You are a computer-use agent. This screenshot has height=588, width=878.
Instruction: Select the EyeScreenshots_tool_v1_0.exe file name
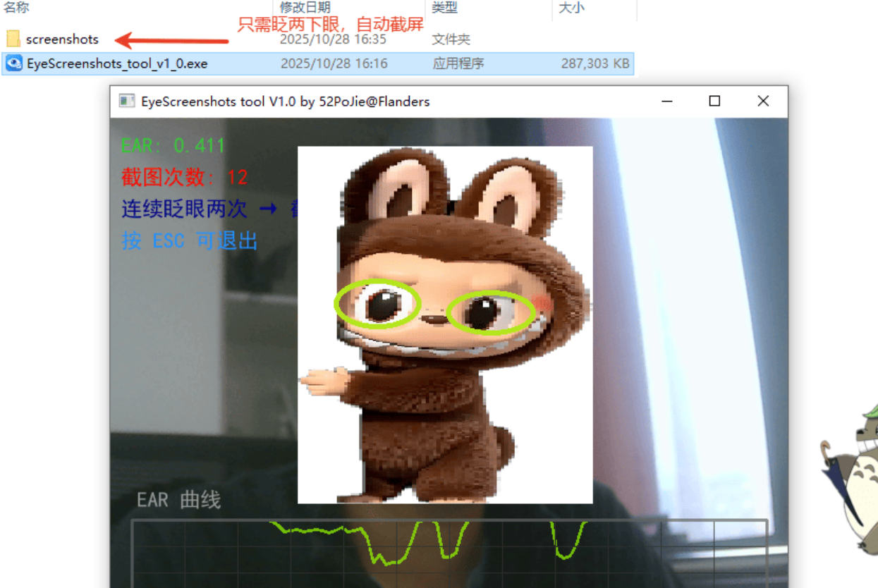coord(117,63)
